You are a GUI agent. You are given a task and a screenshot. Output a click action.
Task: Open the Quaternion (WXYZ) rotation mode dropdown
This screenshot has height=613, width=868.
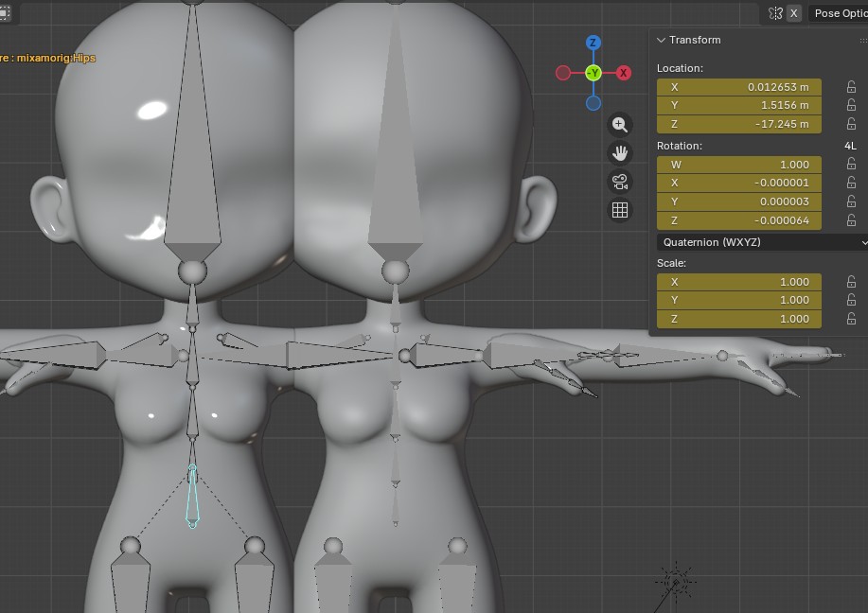coord(761,242)
